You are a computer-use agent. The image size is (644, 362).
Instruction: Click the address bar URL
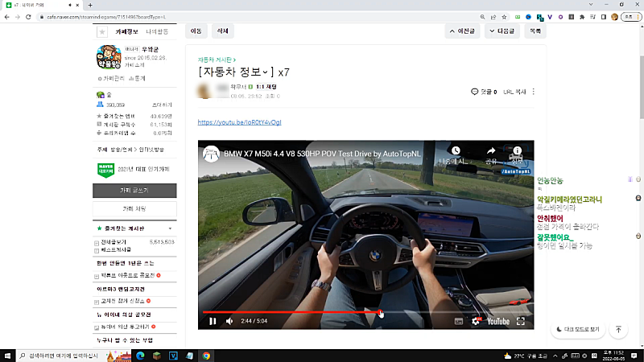(106, 17)
